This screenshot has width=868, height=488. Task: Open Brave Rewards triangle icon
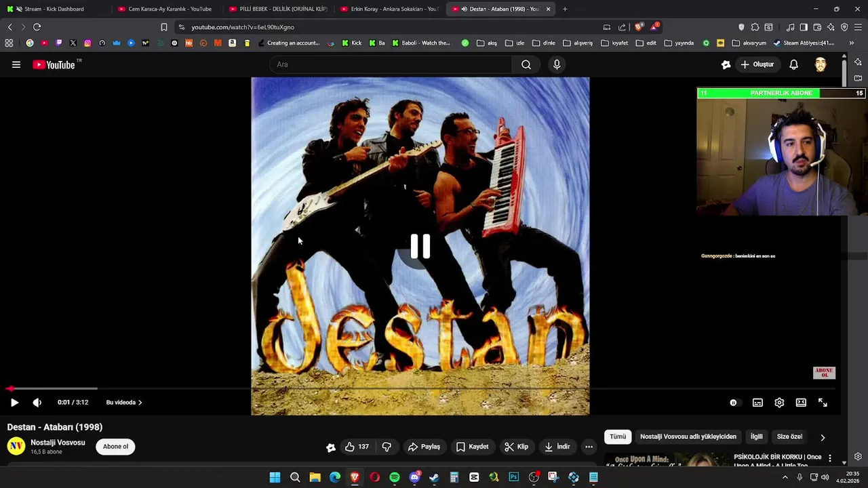point(654,26)
